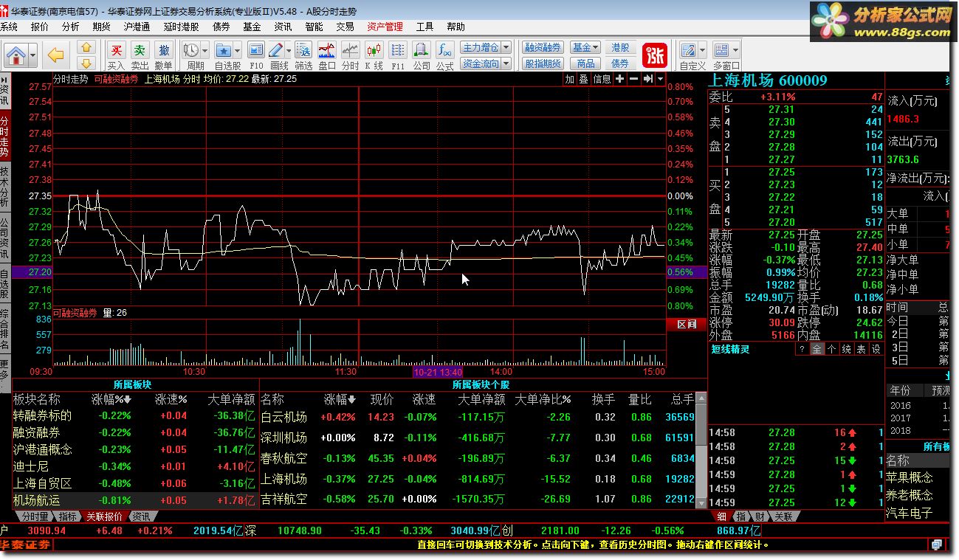Click the Home house icon in toolbar

(x=17, y=54)
